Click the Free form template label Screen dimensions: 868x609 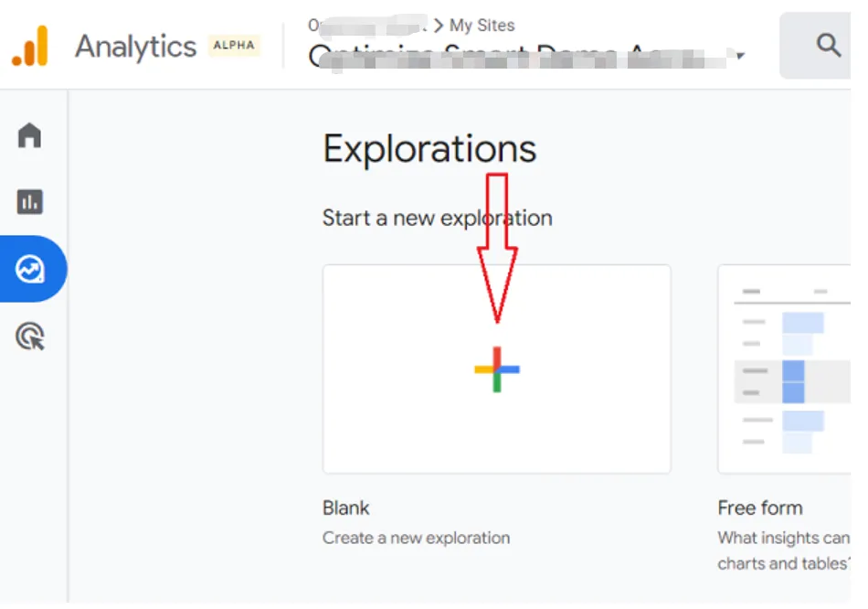tap(760, 508)
